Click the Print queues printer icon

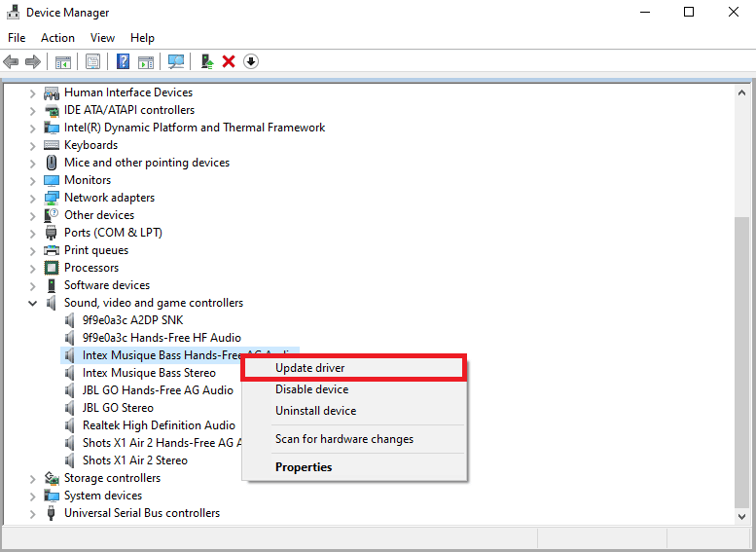[x=52, y=250]
